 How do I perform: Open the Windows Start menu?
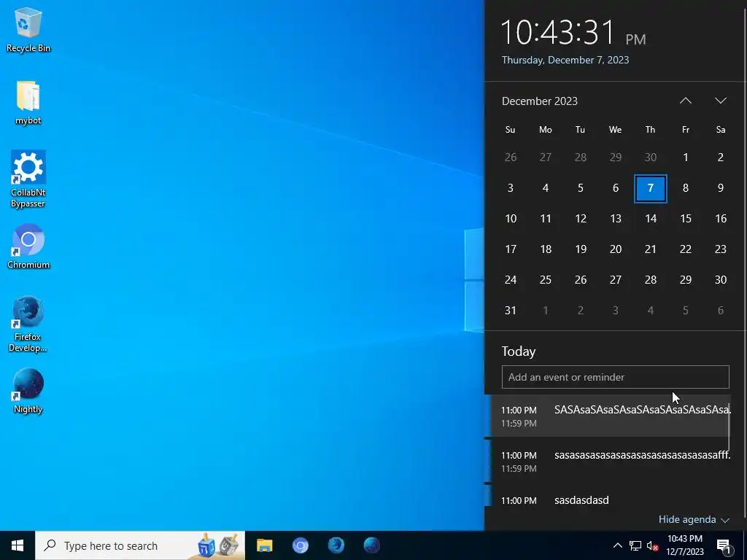(x=18, y=545)
